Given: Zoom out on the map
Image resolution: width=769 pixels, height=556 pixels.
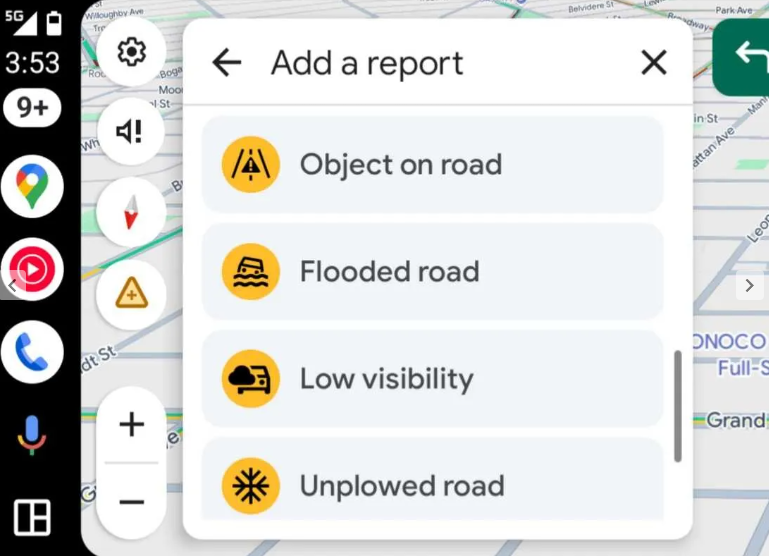Looking at the screenshot, I should tap(132, 502).
